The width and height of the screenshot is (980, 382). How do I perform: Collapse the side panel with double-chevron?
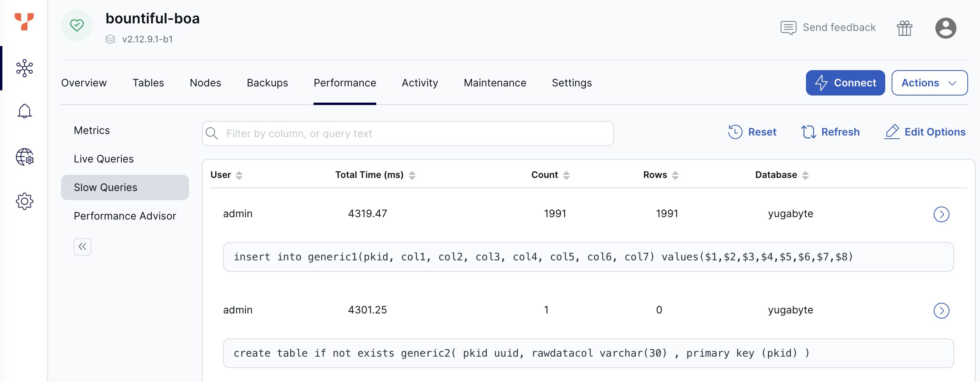pyautogui.click(x=82, y=247)
